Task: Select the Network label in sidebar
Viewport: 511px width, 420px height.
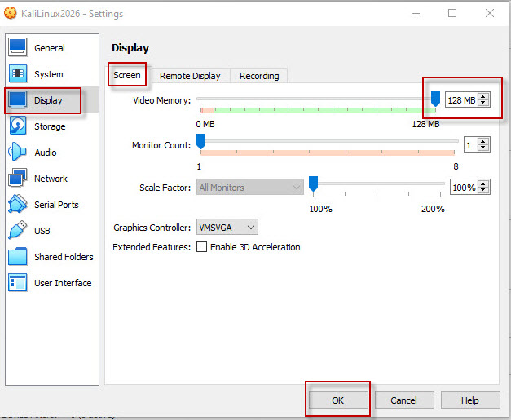Action: pyautogui.click(x=51, y=179)
